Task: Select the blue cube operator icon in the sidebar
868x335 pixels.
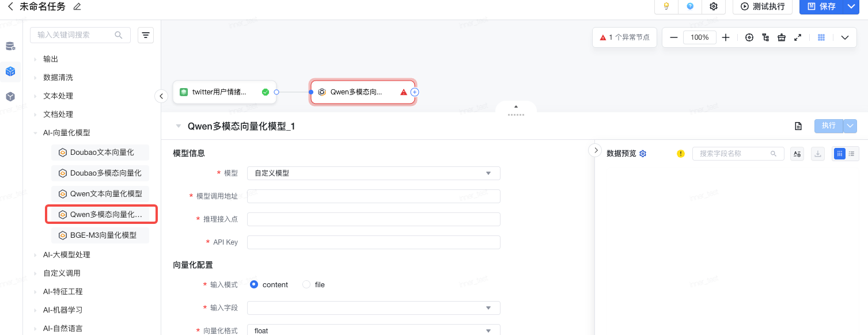Action: click(x=10, y=71)
